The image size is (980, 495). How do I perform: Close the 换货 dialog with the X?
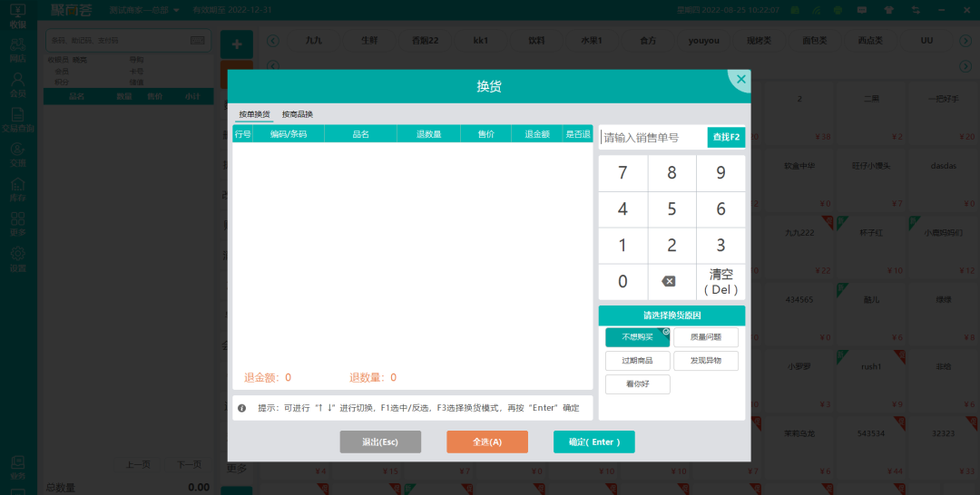tap(740, 80)
